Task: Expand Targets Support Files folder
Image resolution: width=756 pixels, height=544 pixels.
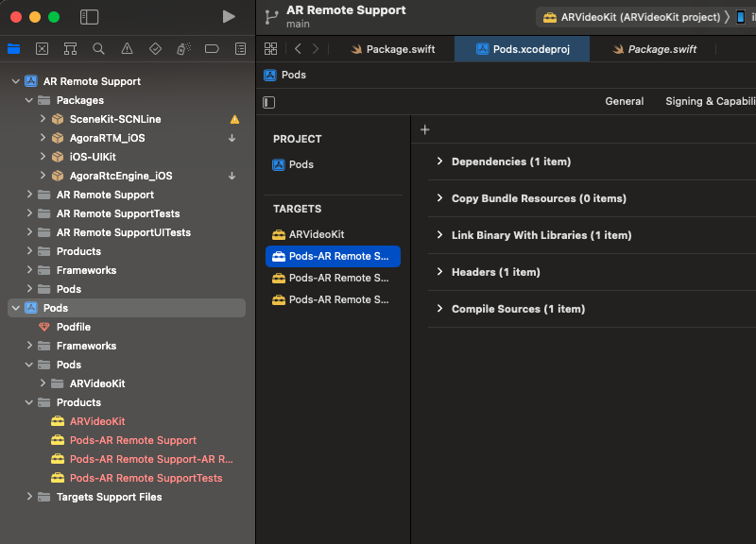Action: [x=29, y=497]
